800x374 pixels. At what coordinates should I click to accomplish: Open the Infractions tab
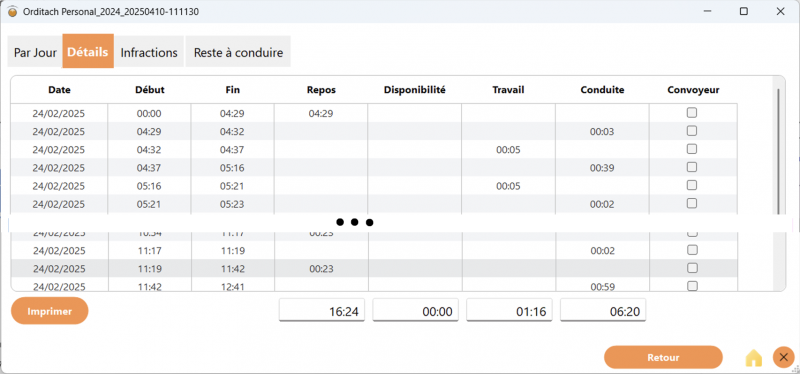coord(149,52)
